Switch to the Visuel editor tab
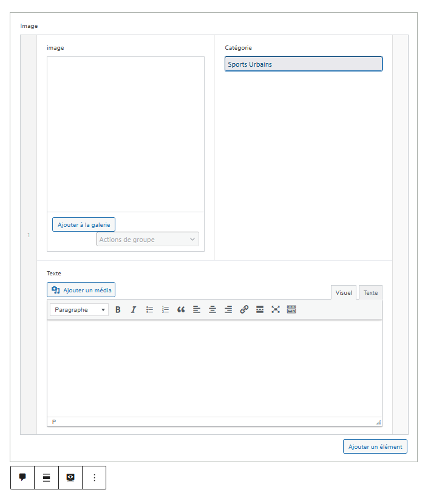The width and height of the screenshot is (442, 504). pyautogui.click(x=344, y=292)
